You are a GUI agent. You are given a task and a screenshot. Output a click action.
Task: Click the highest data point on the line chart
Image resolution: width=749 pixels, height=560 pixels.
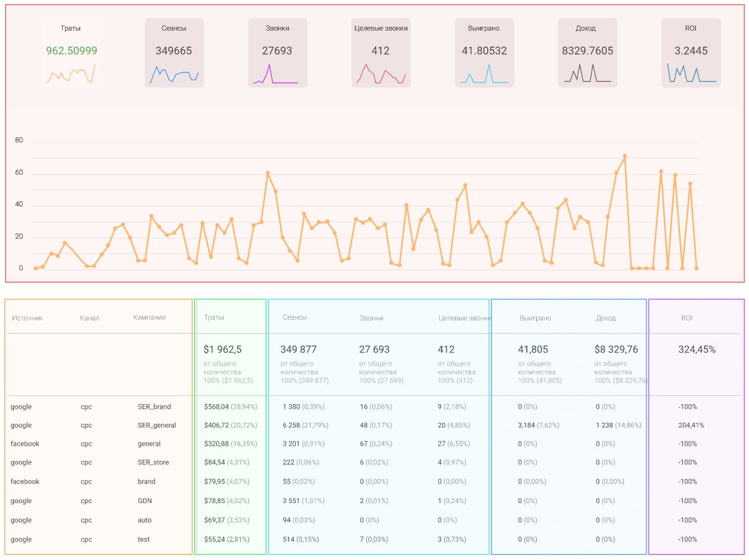625,156
